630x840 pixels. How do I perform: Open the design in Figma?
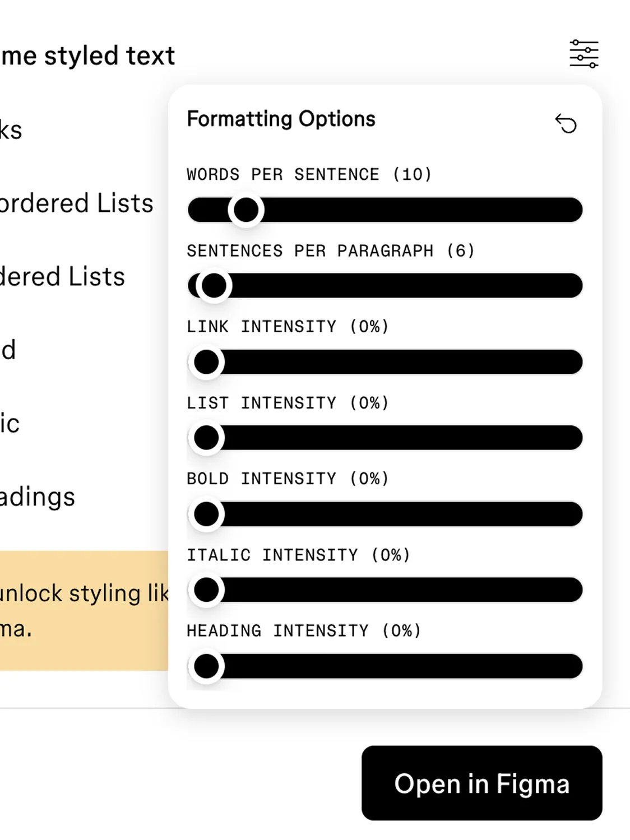click(x=481, y=783)
